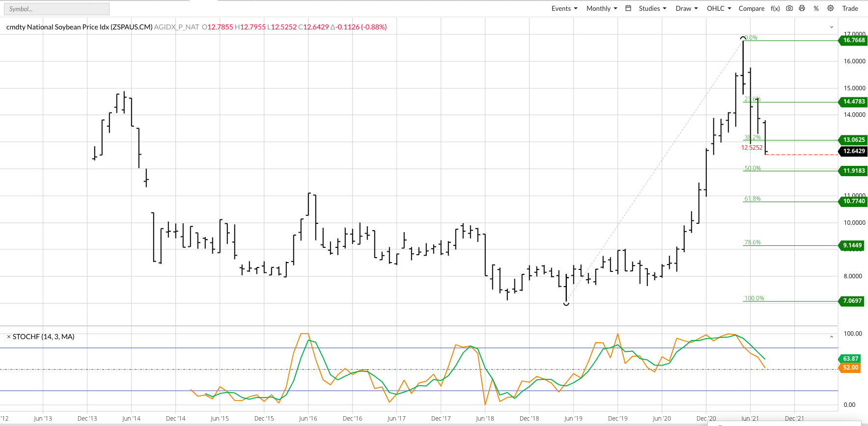The image size is (868, 426).
Task: Open the date range calendar icon
Action: (628, 8)
